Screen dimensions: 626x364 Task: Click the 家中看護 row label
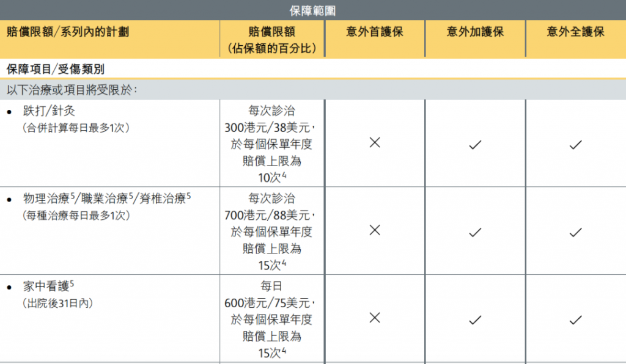[x=48, y=286]
